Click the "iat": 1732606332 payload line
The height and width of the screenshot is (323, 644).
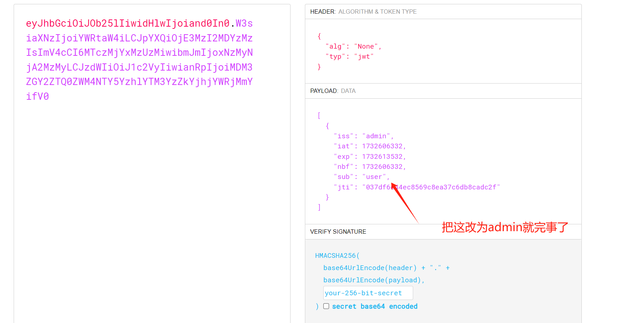pyautogui.click(x=370, y=146)
